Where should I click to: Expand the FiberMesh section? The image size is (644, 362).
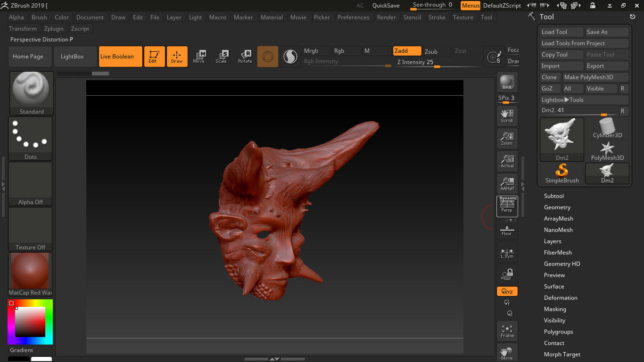(x=558, y=253)
